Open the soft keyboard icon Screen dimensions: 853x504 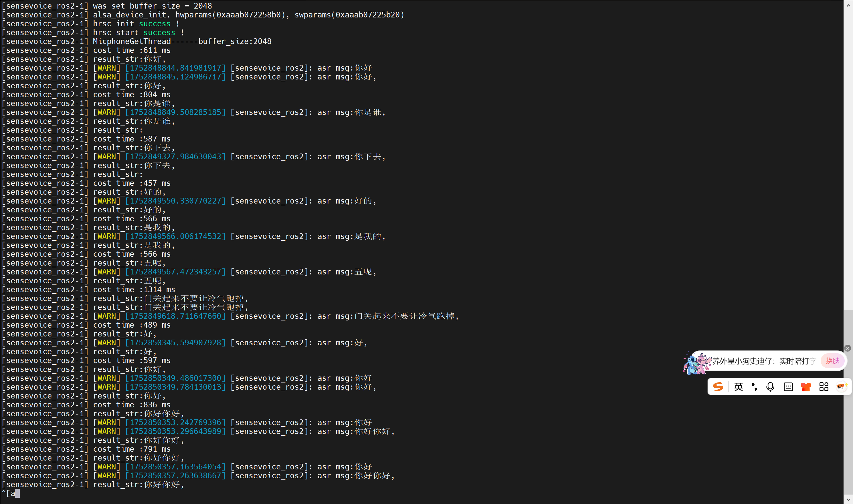[x=788, y=387]
